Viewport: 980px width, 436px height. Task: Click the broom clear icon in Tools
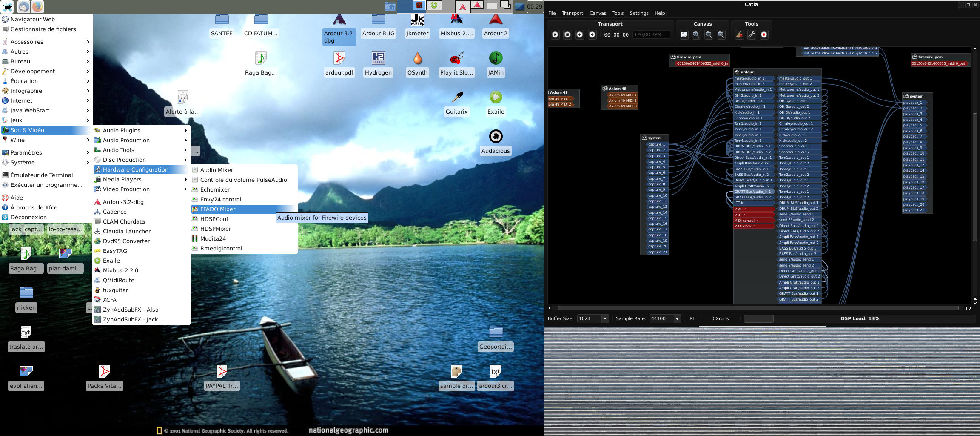click(739, 34)
